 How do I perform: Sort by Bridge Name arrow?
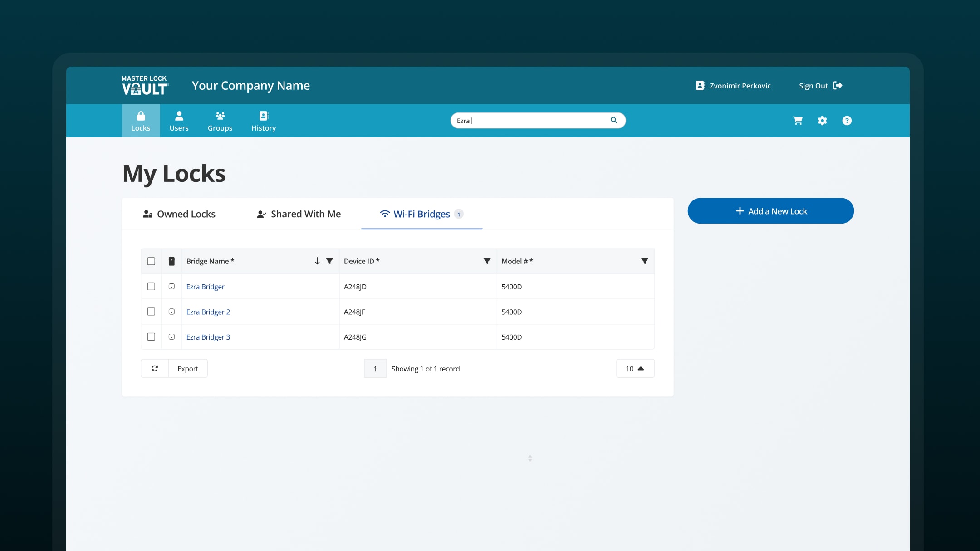(317, 261)
